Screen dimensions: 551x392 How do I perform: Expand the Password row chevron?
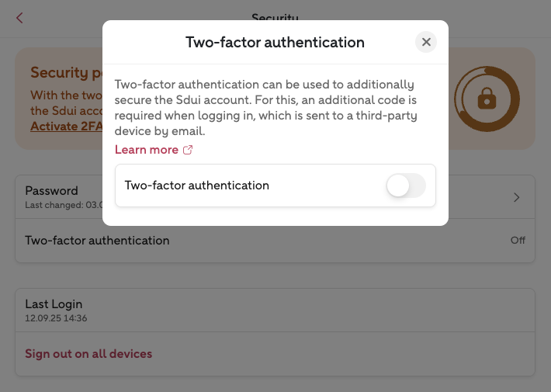[517, 197]
